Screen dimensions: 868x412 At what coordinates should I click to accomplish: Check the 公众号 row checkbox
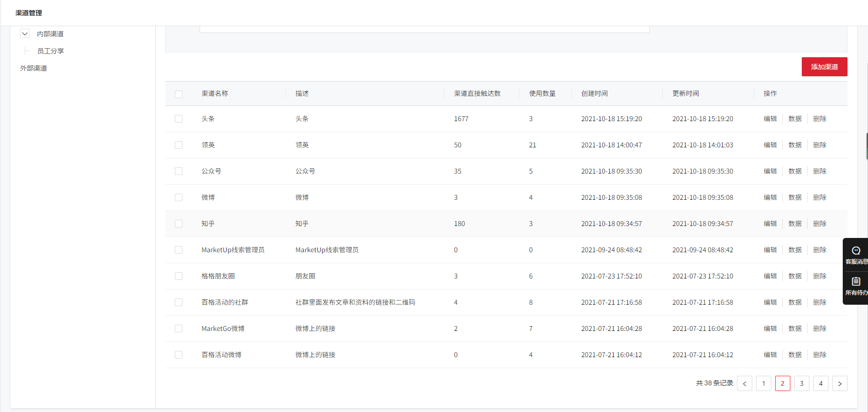[179, 171]
